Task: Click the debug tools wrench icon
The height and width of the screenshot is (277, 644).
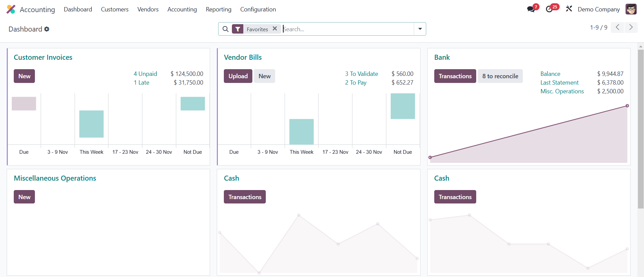Action: 569,9
